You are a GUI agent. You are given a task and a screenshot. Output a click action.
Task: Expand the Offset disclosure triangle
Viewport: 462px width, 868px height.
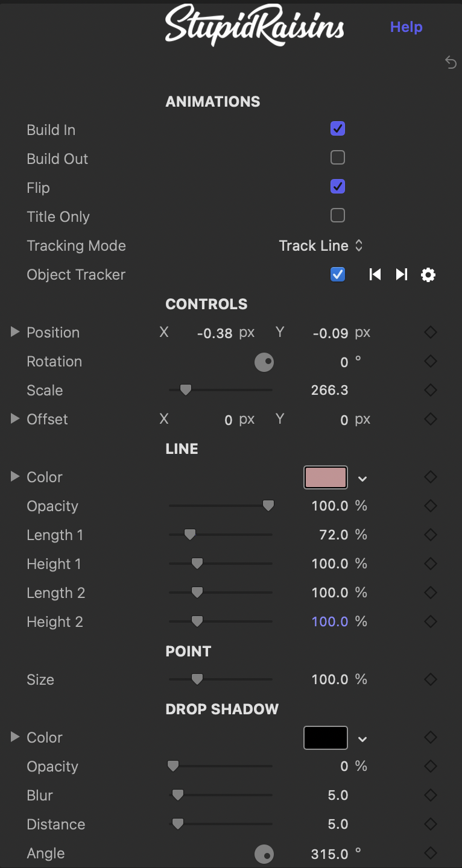15,419
